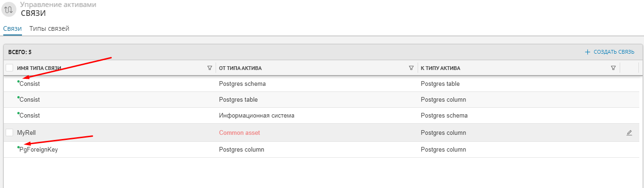
Task: Open filter on relation type name column
Action: (210, 68)
